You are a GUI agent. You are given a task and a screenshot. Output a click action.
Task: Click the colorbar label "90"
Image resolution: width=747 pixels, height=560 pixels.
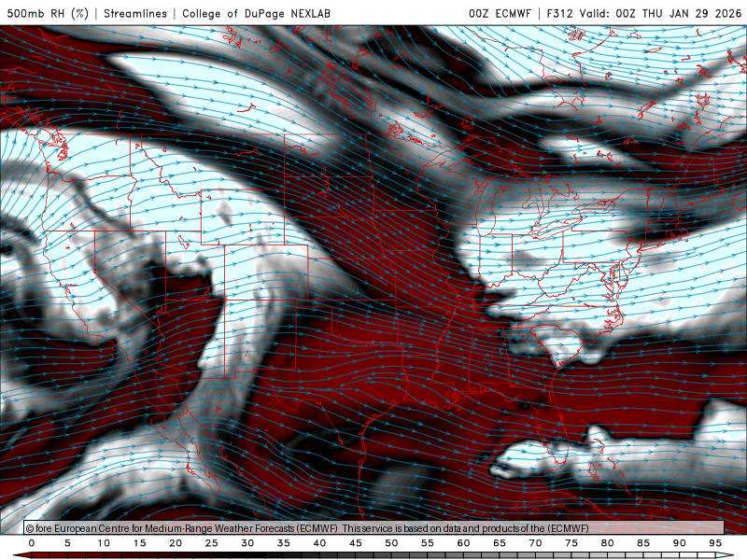[680, 543]
